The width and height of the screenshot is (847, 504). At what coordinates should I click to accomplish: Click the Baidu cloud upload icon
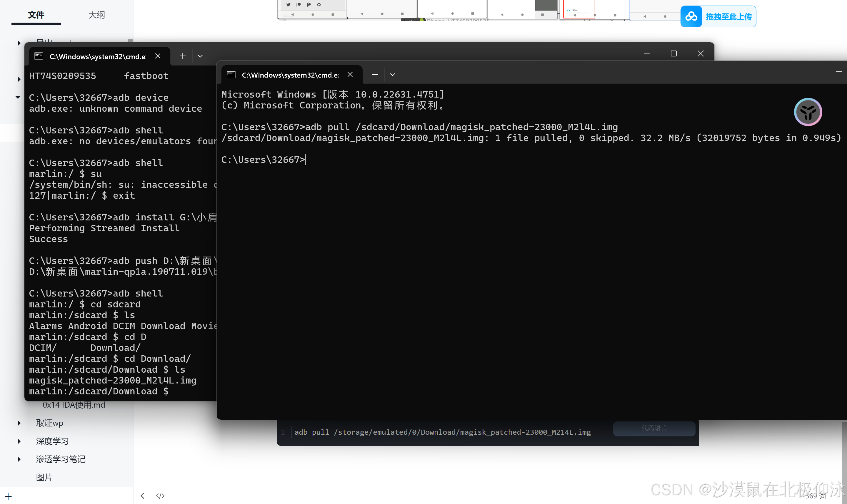(691, 16)
